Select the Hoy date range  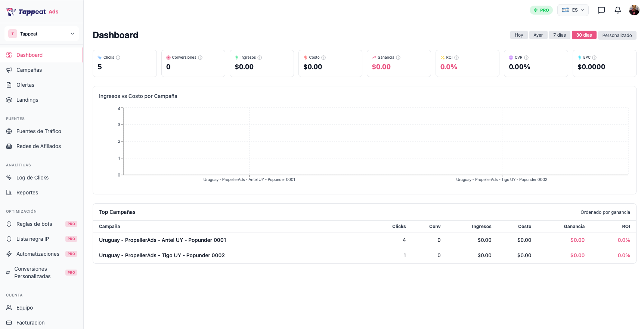519,35
